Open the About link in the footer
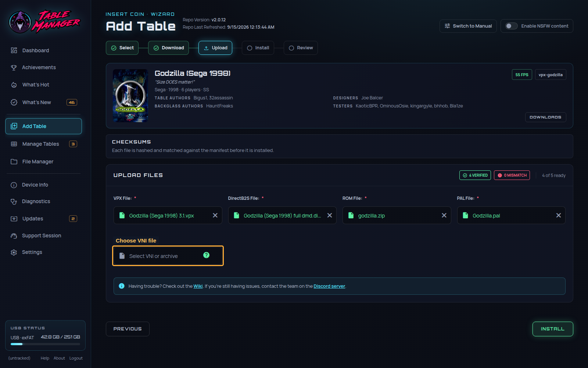This screenshot has width=588, height=368. pyautogui.click(x=59, y=358)
